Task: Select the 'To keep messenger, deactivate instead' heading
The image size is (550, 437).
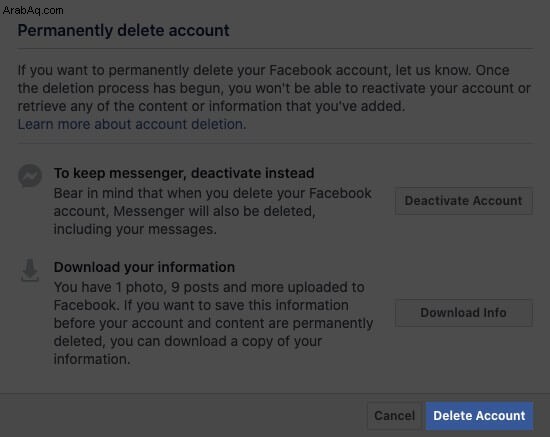Action: (184, 173)
